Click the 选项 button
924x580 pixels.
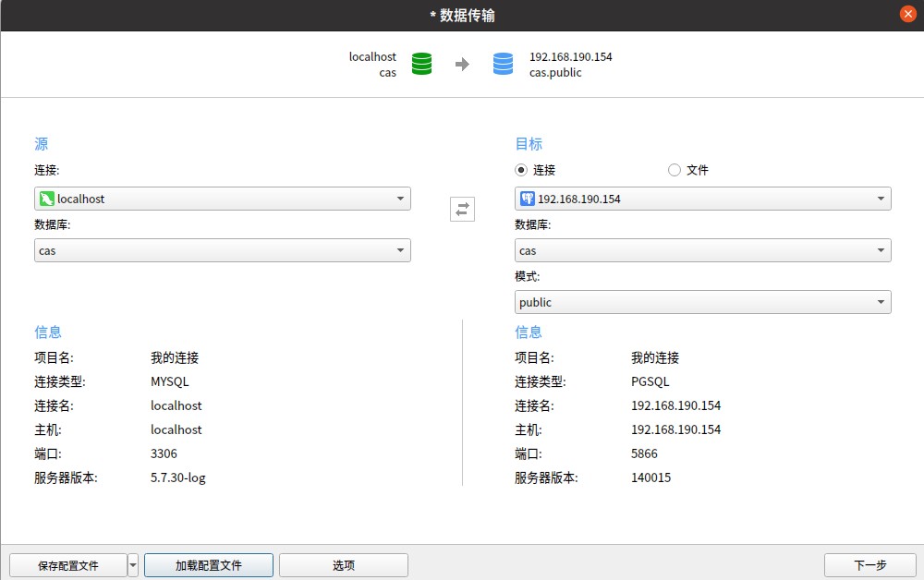click(344, 565)
